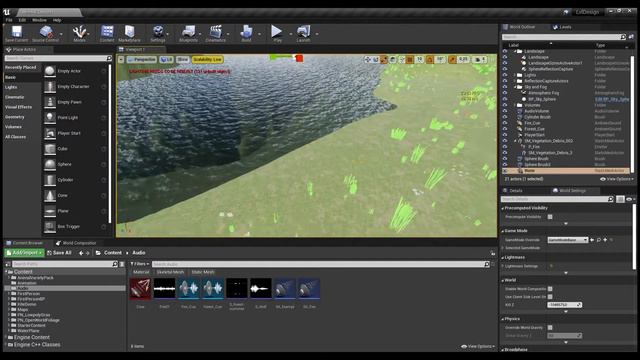640x360 pixels.
Task: Click the Save All button
Action: 59,253
